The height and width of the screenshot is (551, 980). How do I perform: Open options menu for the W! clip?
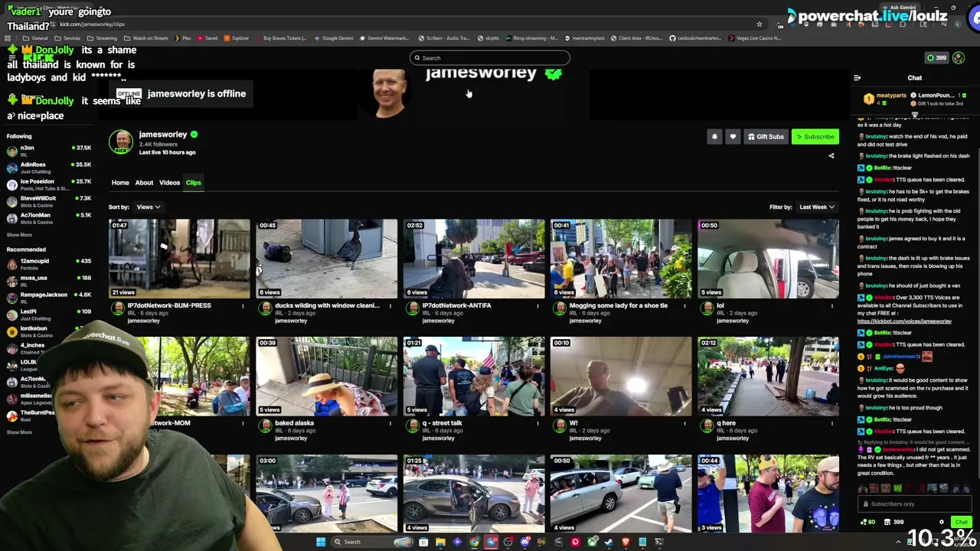click(684, 423)
